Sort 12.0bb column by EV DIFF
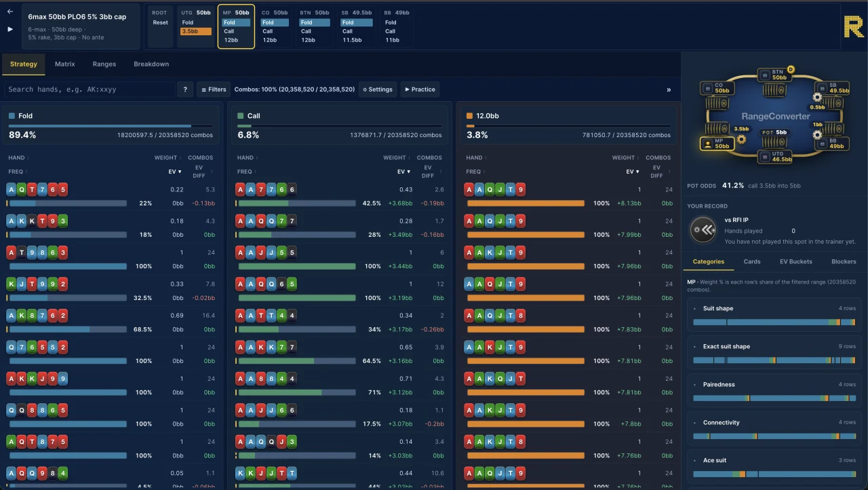 point(658,172)
